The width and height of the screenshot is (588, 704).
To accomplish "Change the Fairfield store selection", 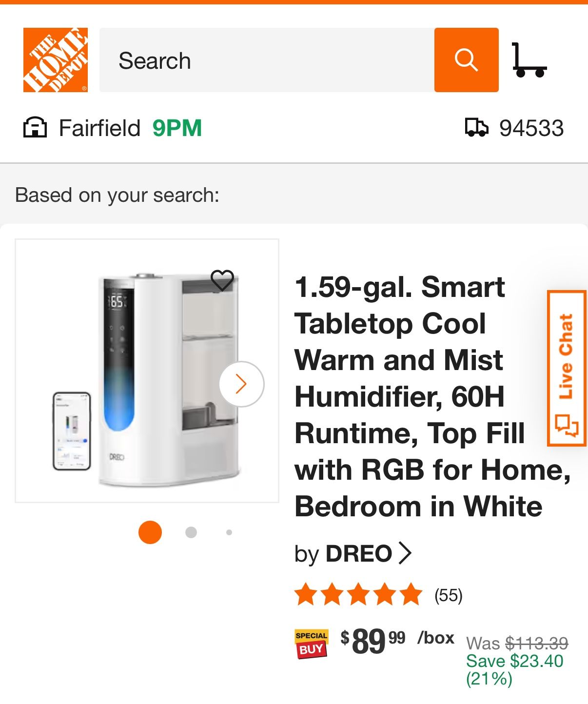I will pyautogui.click(x=99, y=128).
